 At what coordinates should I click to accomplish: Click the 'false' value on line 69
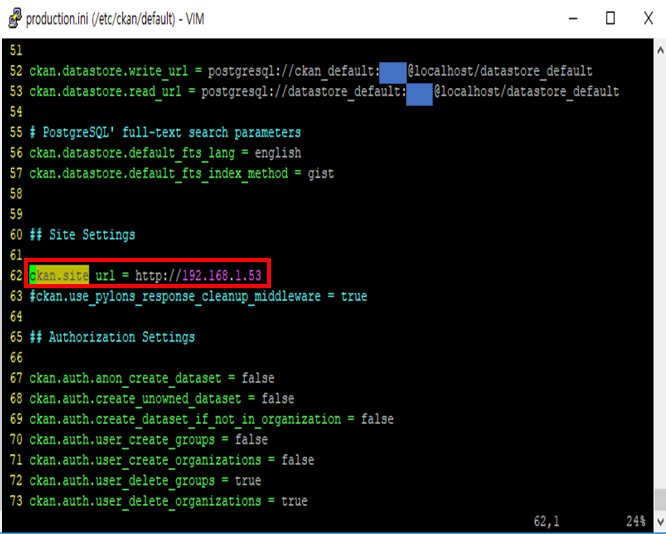coord(377,419)
